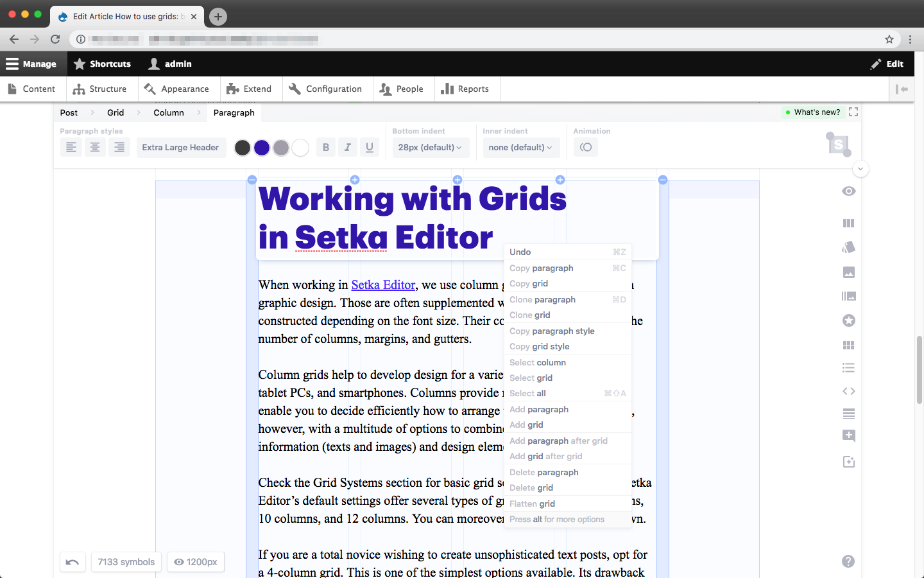Choose Flatten grid from context menu
Image resolution: width=924 pixels, height=578 pixels.
pyautogui.click(x=568, y=504)
